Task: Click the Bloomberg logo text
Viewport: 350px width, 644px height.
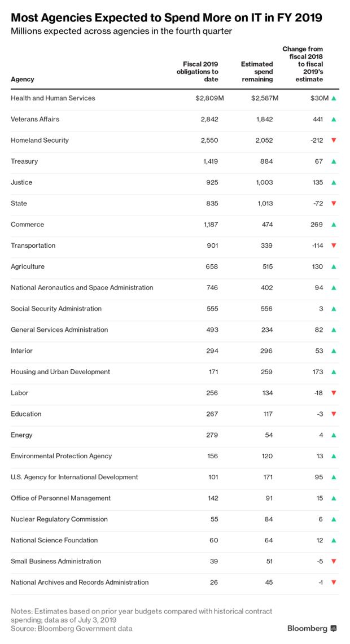Action: tap(307, 628)
